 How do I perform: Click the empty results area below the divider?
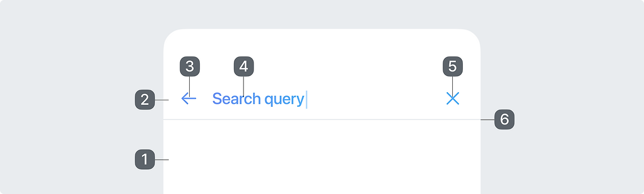[322, 157]
